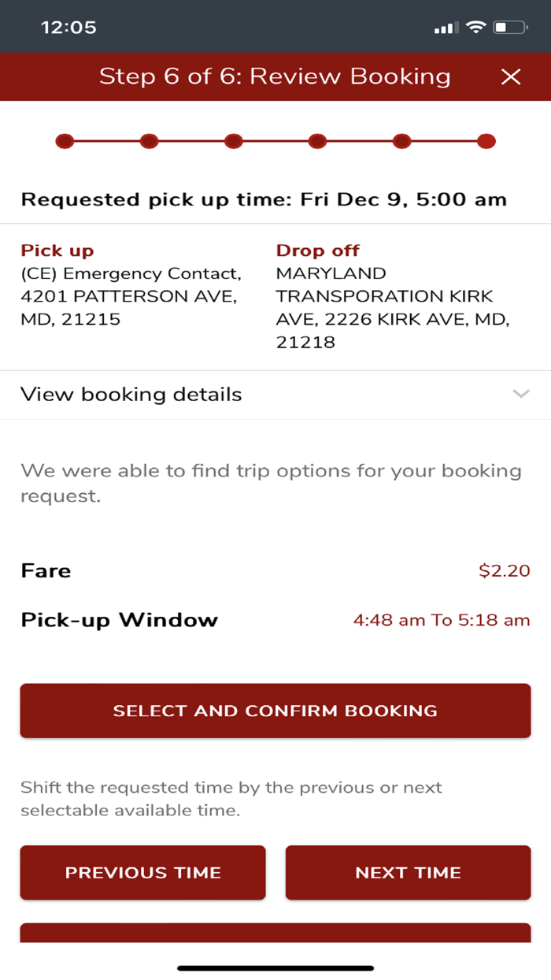Close the Review Booking screen

click(x=511, y=76)
